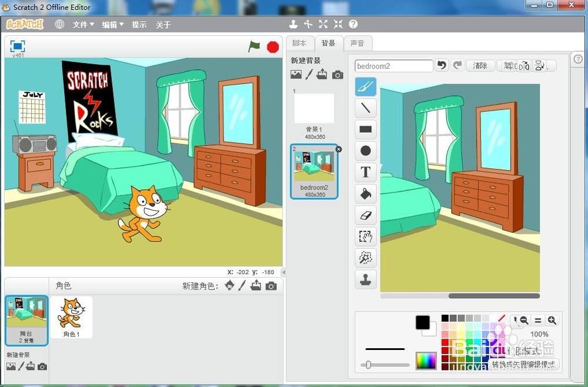Choose stage backdrop from library below 新建背景
Image resolution: width=588 pixels, height=387 pixels.
click(11, 366)
